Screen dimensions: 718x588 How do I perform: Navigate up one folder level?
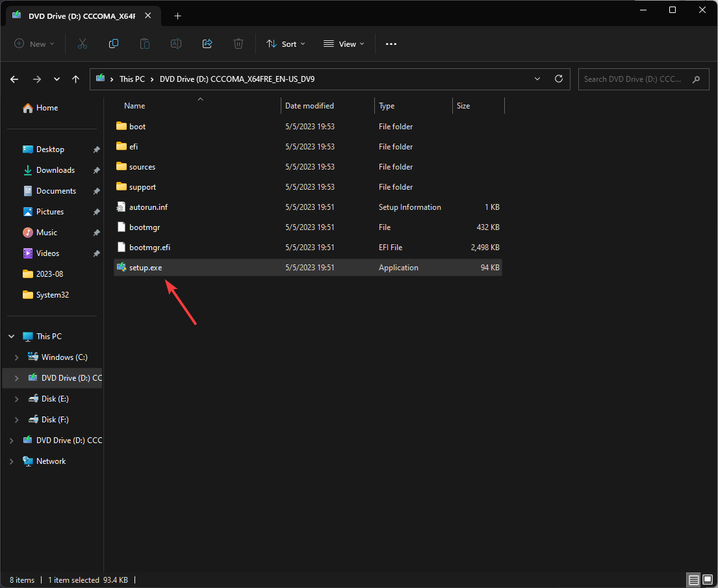coord(75,79)
